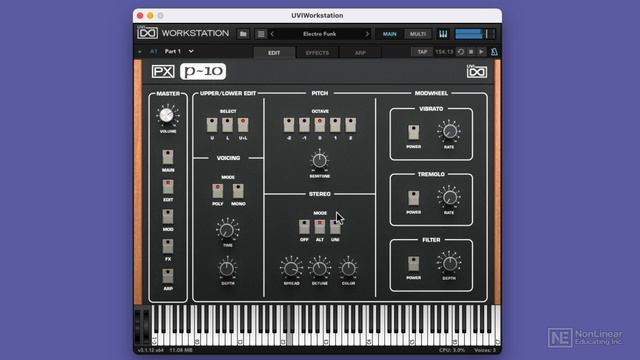Select the L layer switch
Screen dimensions: 640x360
[x=227, y=125]
